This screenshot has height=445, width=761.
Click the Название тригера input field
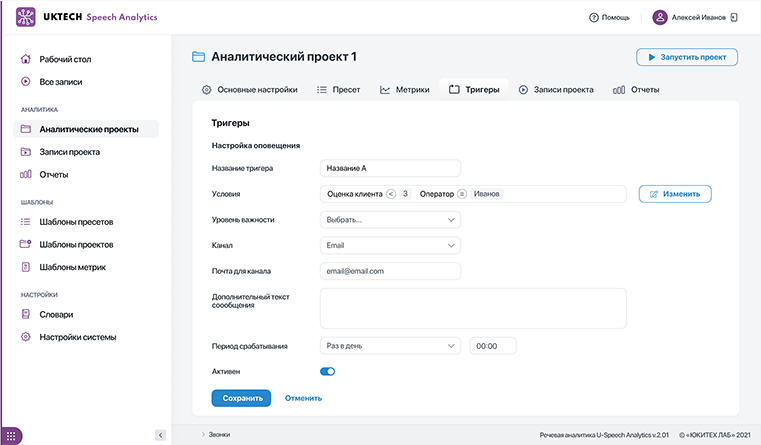390,168
